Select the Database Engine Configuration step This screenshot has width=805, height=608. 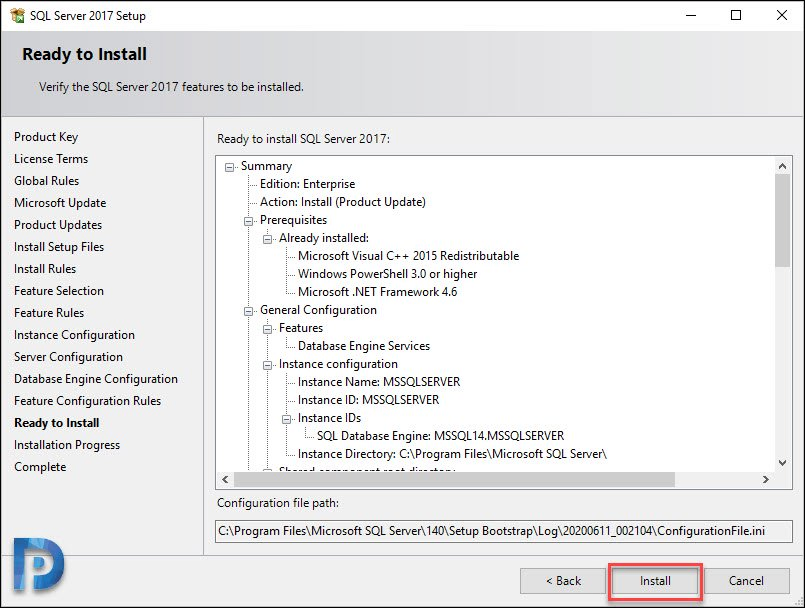(x=96, y=379)
